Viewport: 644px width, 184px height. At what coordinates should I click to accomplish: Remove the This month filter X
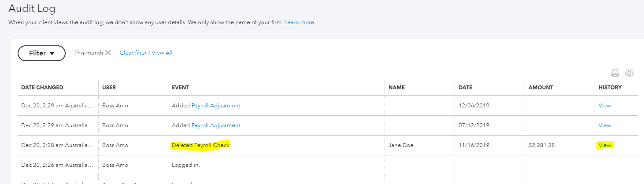pos(108,53)
